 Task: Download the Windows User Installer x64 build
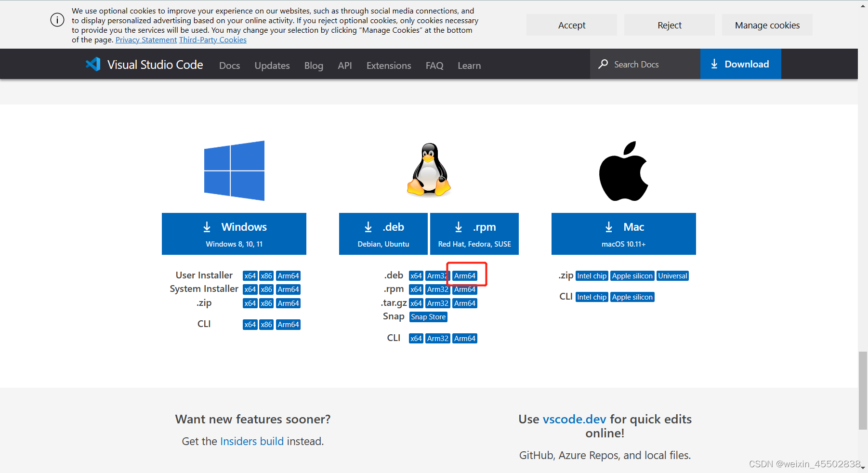[x=250, y=276]
